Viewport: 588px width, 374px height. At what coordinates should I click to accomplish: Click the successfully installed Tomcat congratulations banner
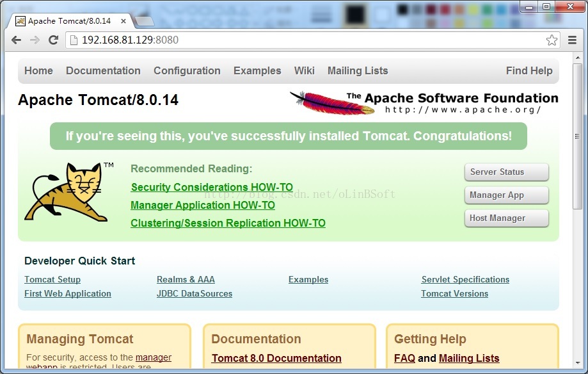click(289, 136)
